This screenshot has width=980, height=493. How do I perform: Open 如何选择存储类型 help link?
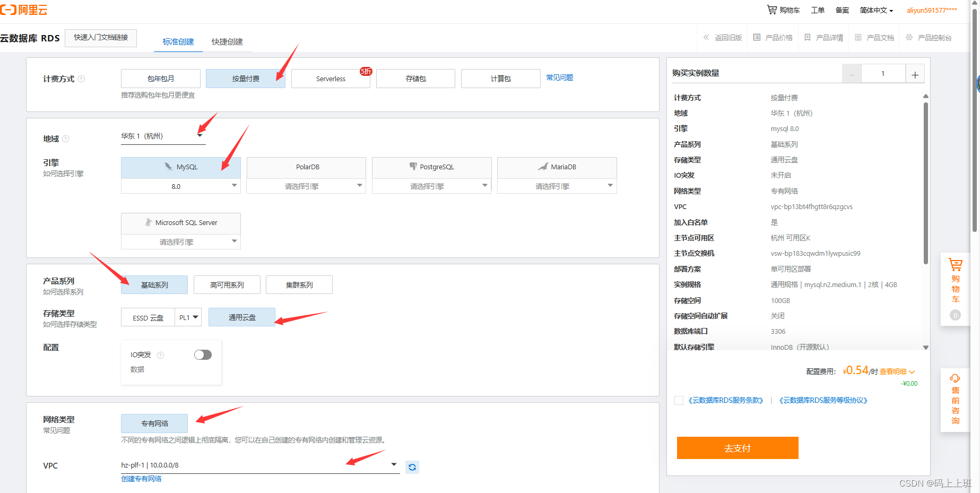(70, 324)
